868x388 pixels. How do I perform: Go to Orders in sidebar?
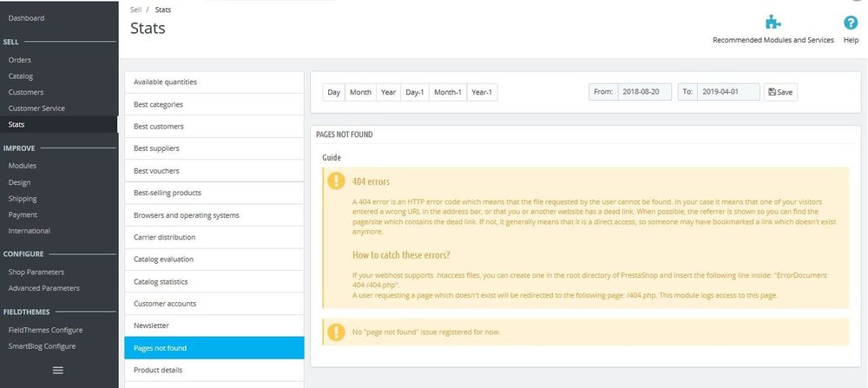[x=20, y=60]
